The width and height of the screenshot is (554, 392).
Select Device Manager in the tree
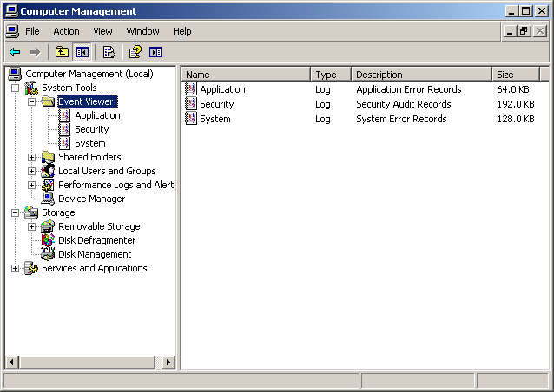(x=91, y=199)
